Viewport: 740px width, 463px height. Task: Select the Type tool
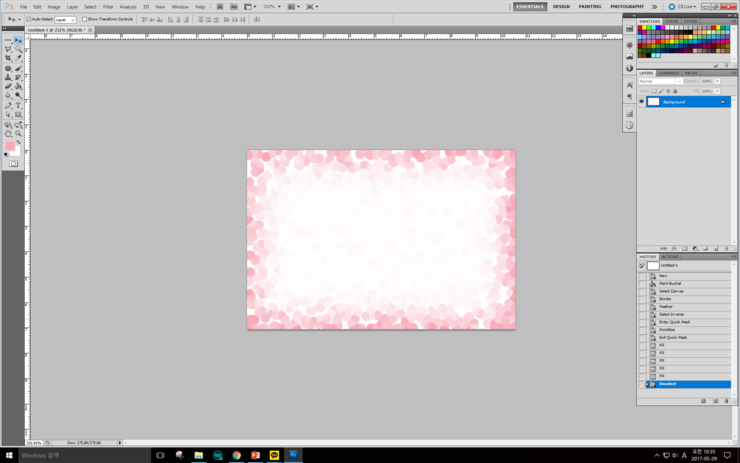[x=18, y=105]
